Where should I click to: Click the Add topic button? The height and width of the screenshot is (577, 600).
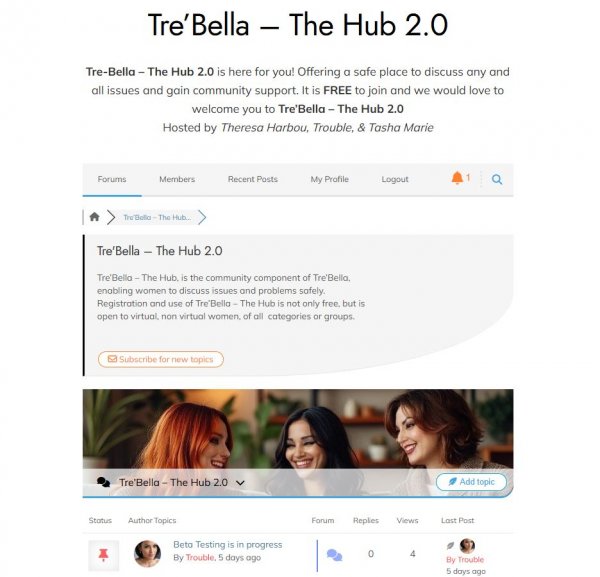pos(471,482)
